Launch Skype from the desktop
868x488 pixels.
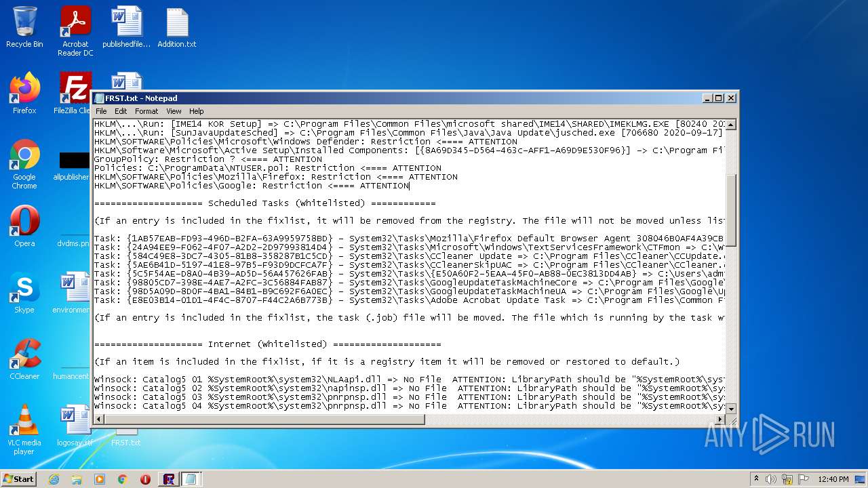pyautogui.click(x=24, y=293)
